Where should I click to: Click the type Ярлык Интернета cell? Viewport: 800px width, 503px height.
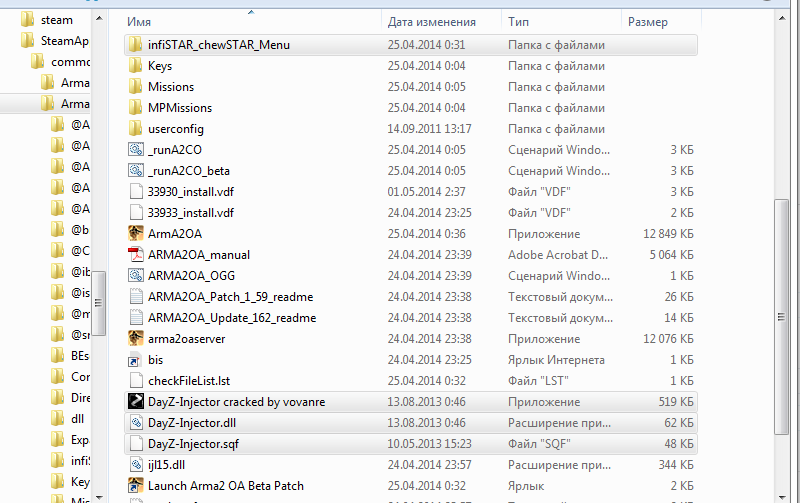click(x=556, y=360)
